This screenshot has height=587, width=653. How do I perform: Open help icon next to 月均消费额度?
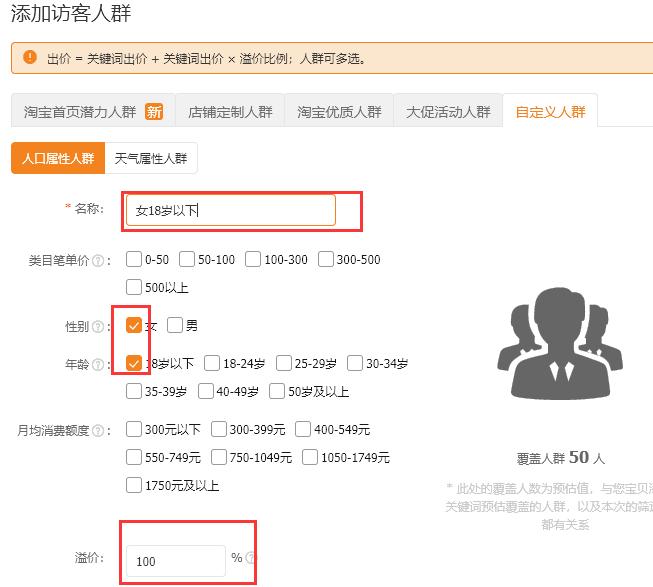point(98,430)
